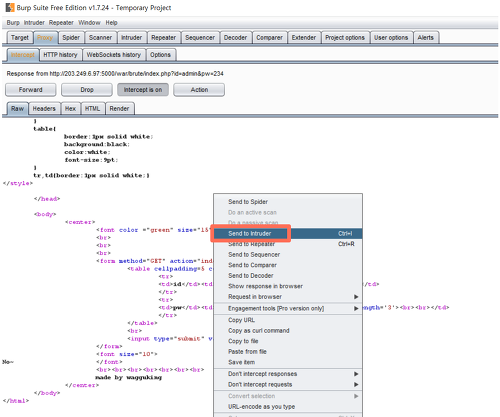Open the Help menu
This screenshot has height=417, width=500.
111,23
